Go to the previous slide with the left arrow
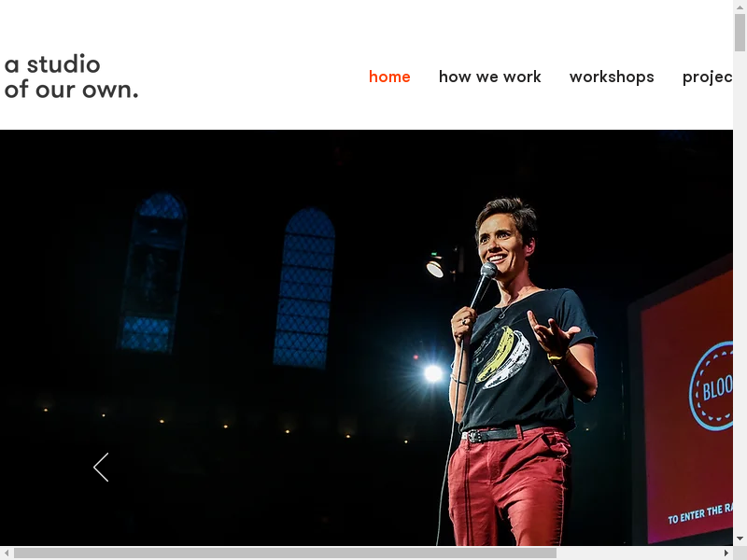This screenshot has width=747, height=560. 101,468
